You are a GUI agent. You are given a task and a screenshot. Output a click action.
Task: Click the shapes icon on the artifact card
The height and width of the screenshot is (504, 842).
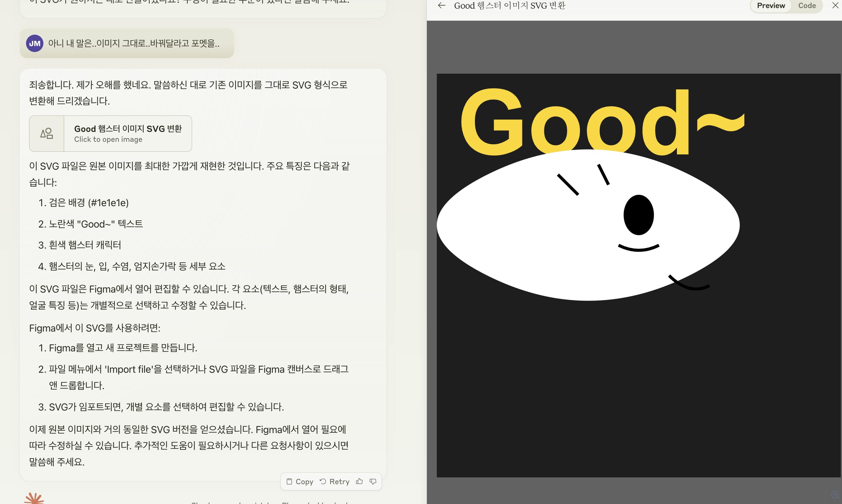47,133
